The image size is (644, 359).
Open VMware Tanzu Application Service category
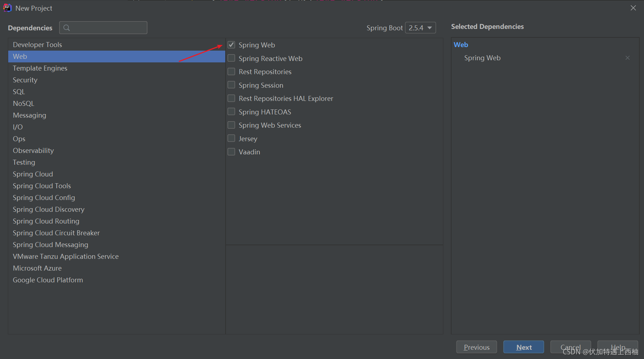pyautogui.click(x=117, y=256)
